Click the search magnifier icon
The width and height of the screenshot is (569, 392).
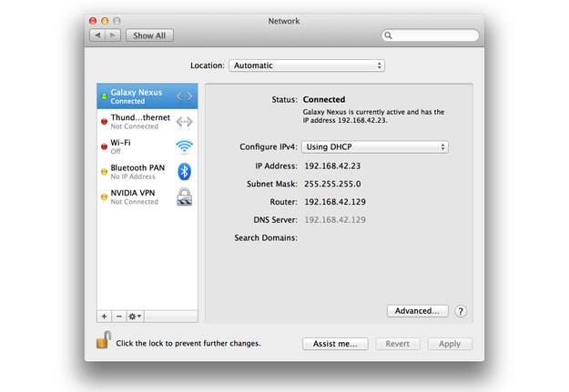[388, 35]
